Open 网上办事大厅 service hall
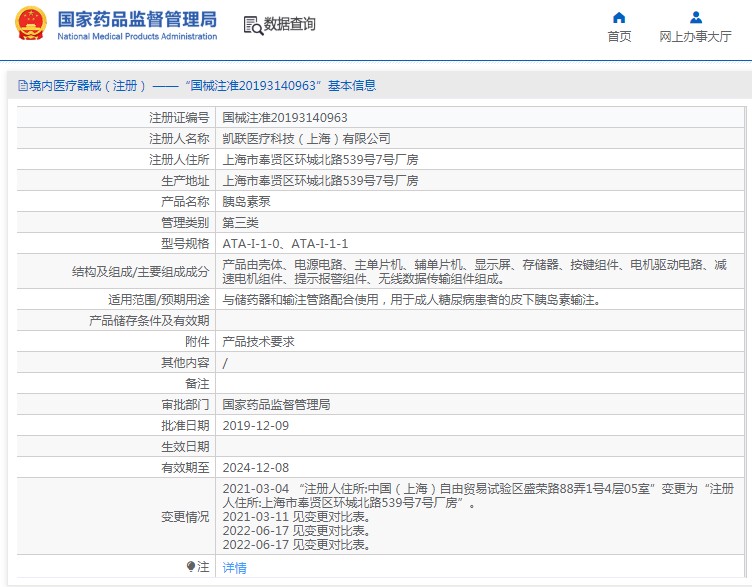 point(695,36)
